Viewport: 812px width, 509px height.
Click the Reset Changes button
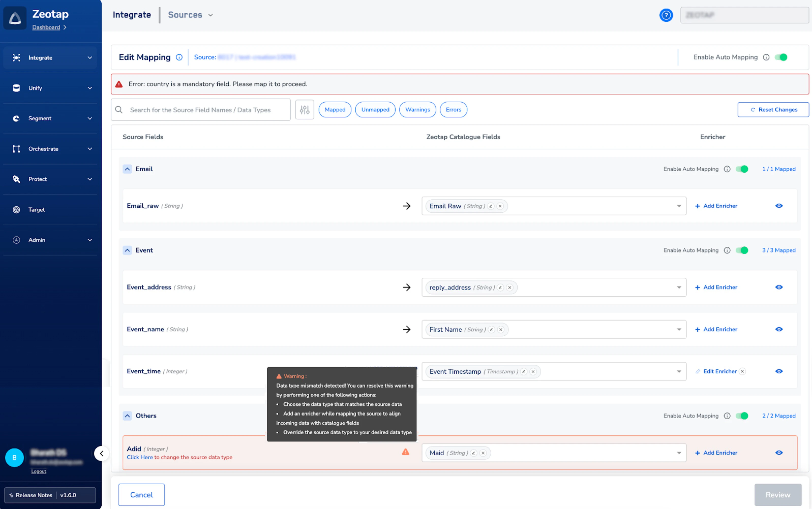[773, 110]
